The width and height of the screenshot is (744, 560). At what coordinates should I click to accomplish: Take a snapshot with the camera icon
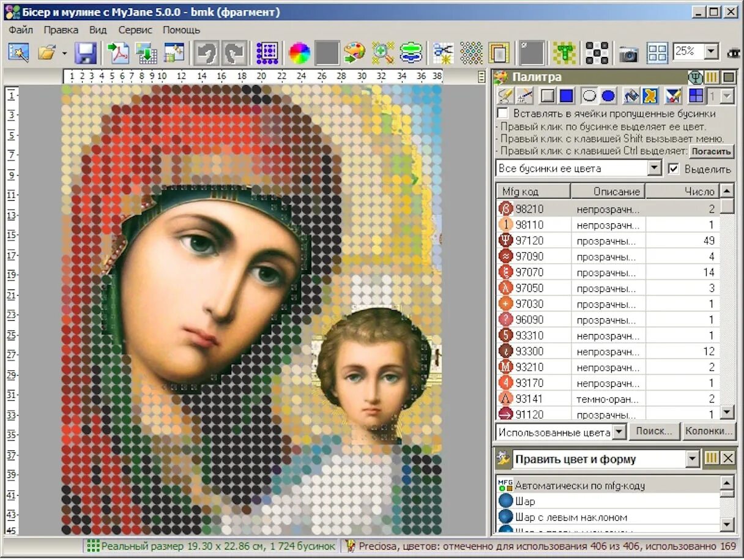click(628, 54)
